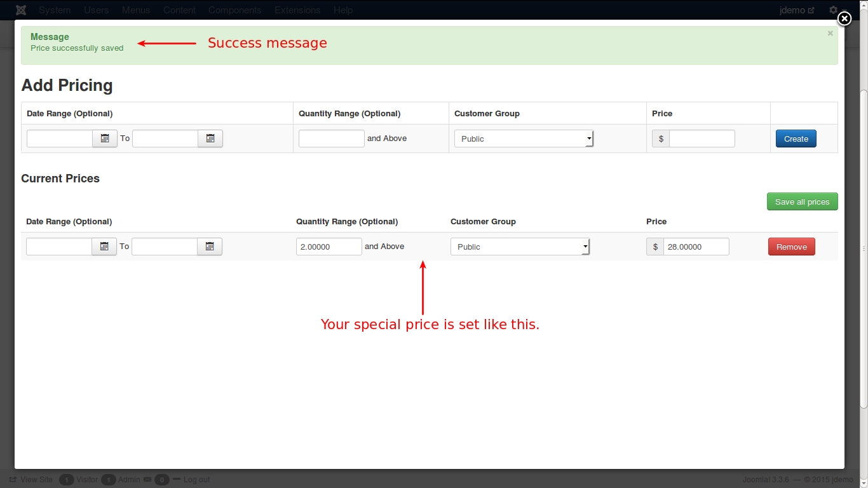
Task: Remove the 28.00000 price row
Action: 791,247
